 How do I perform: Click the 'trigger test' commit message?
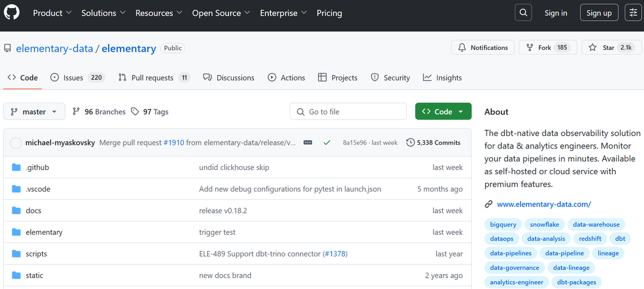point(217,232)
